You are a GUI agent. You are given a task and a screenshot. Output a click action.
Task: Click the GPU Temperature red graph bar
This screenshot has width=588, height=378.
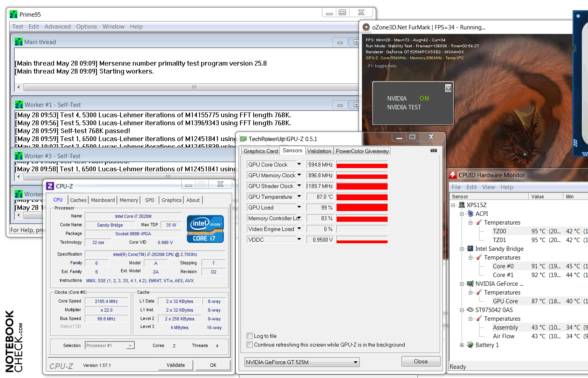(x=362, y=197)
